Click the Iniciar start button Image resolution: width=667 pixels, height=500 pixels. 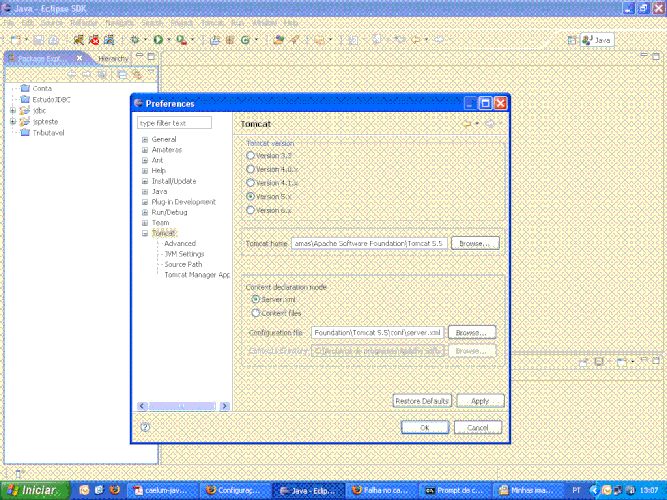coord(35,490)
